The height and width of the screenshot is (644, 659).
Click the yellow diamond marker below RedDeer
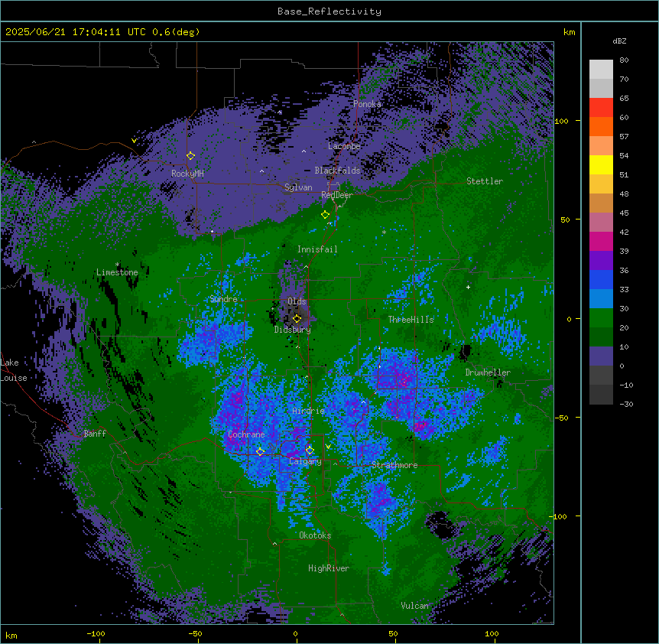(x=325, y=215)
